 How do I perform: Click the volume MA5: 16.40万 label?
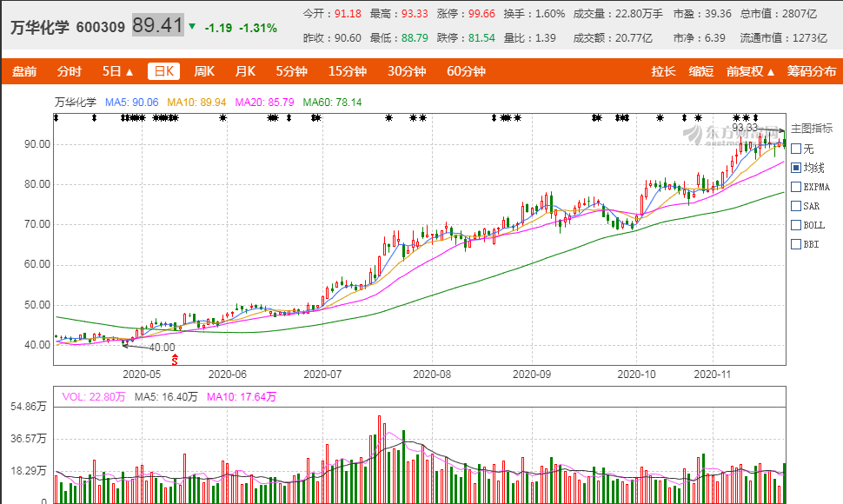[x=166, y=396]
